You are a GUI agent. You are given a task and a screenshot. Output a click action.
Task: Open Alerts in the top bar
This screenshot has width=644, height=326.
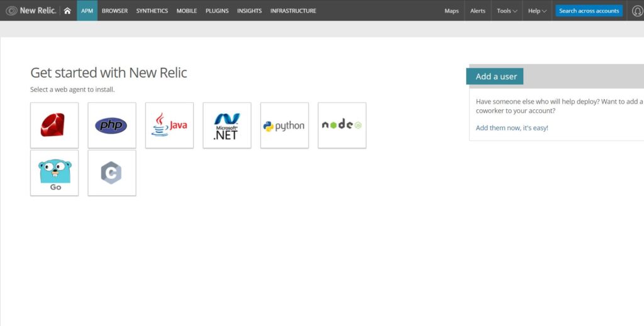(478, 11)
